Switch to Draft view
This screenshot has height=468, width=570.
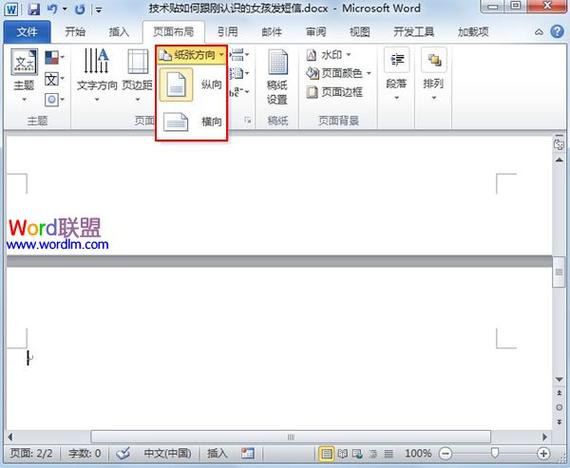pos(389,453)
